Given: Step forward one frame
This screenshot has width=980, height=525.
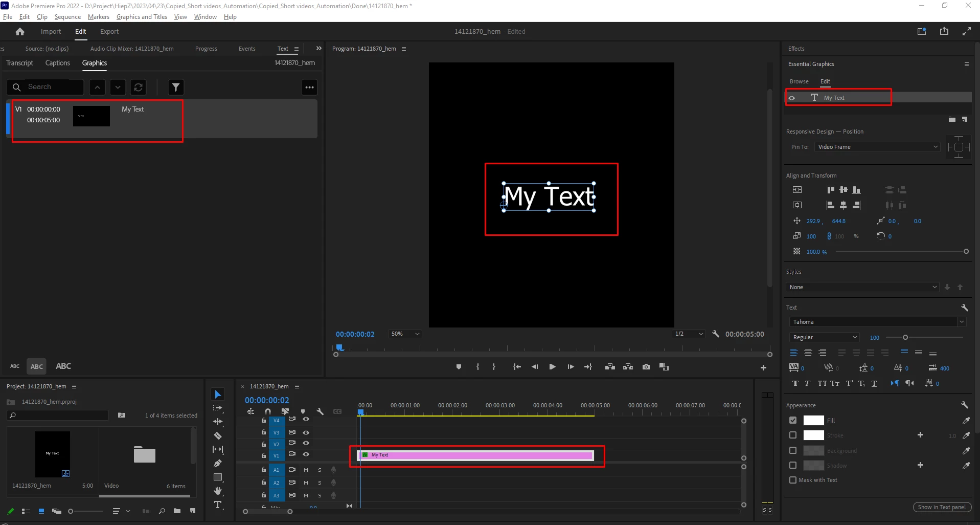Looking at the screenshot, I should 571,367.
